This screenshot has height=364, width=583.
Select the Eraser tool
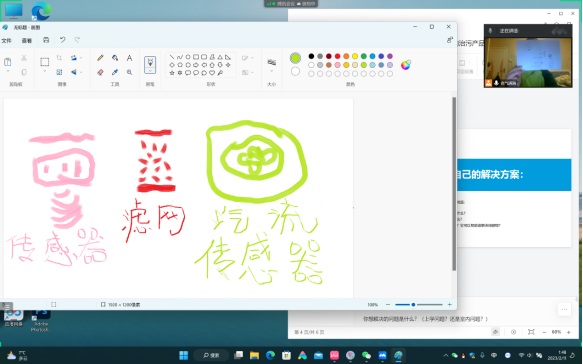click(100, 72)
